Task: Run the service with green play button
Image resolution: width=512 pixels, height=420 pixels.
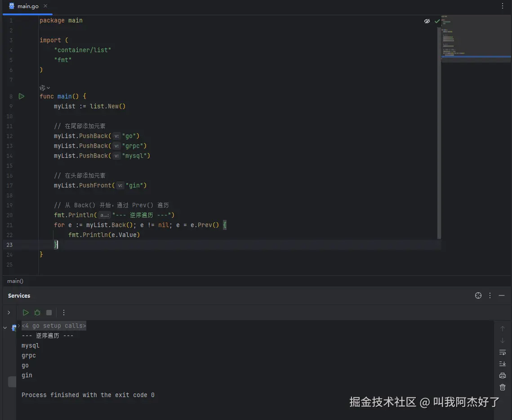Action: (26, 313)
